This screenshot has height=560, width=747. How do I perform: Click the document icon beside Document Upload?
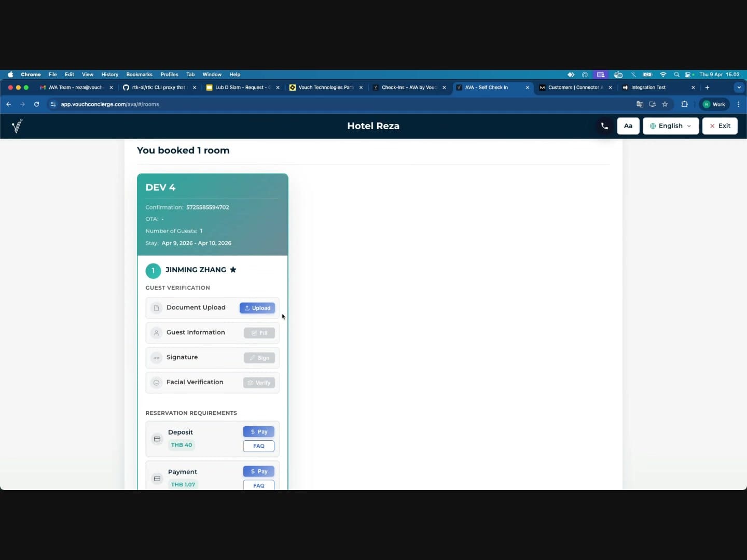[x=156, y=308]
